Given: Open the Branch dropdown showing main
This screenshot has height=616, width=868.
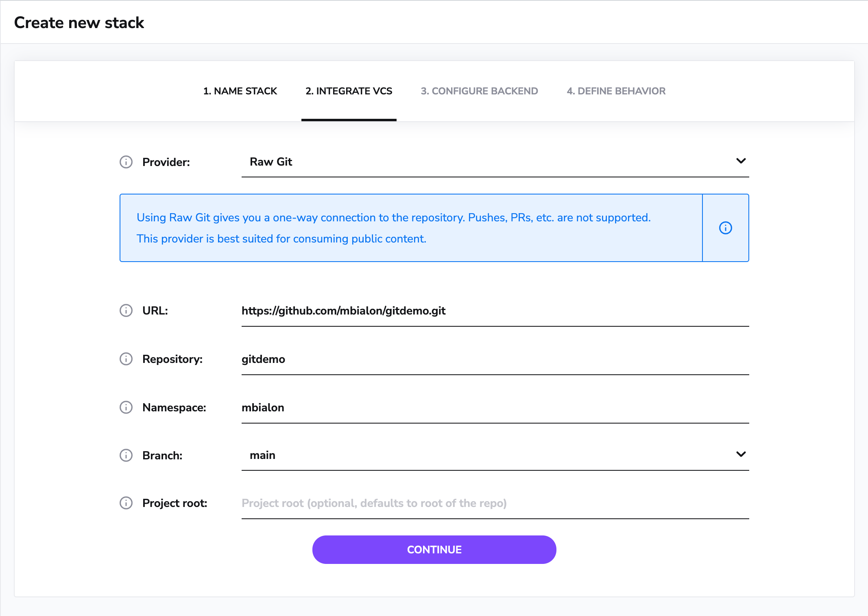Looking at the screenshot, I should 488,455.
